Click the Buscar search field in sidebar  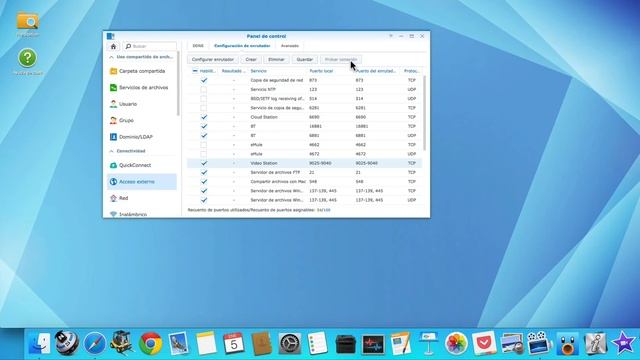click(150, 46)
